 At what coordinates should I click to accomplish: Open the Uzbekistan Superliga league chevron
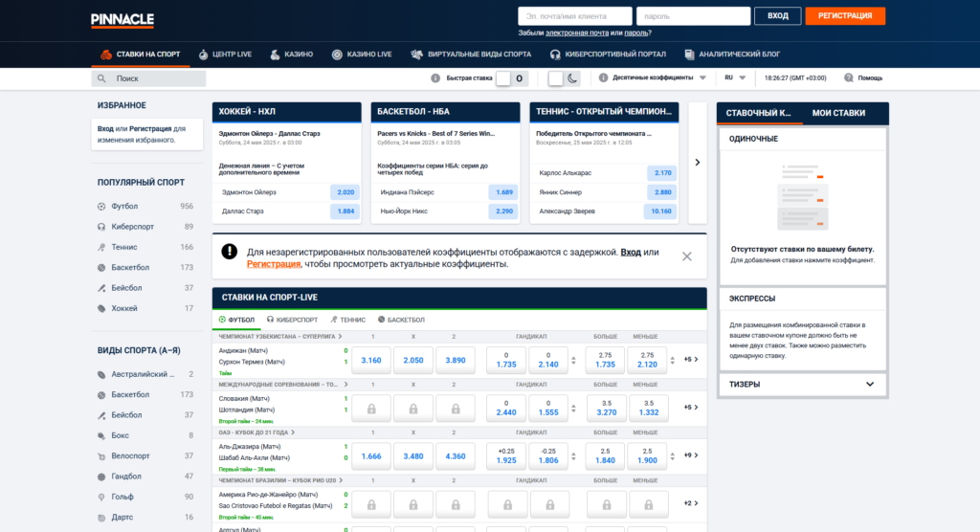[340, 337]
